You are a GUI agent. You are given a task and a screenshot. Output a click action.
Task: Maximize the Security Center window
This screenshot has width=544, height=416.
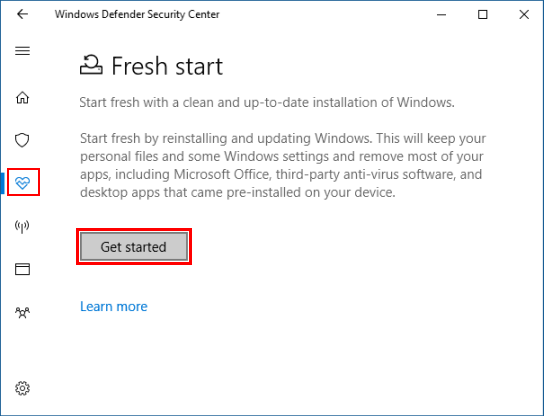coord(483,15)
